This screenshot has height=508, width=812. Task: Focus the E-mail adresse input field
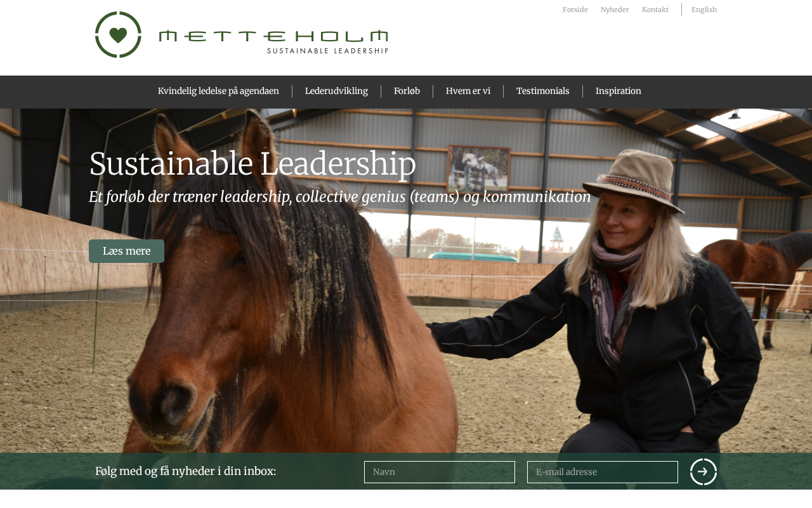tap(603, 472)
